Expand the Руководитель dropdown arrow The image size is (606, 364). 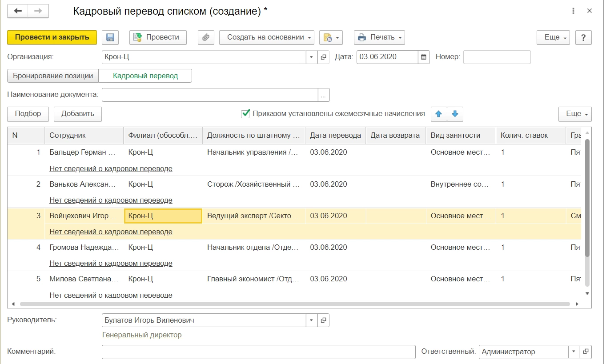(x=311, y=320)
